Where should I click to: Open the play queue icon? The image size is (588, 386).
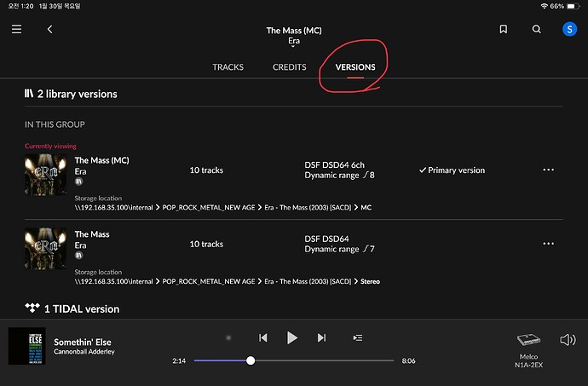(x=358, y=338)
